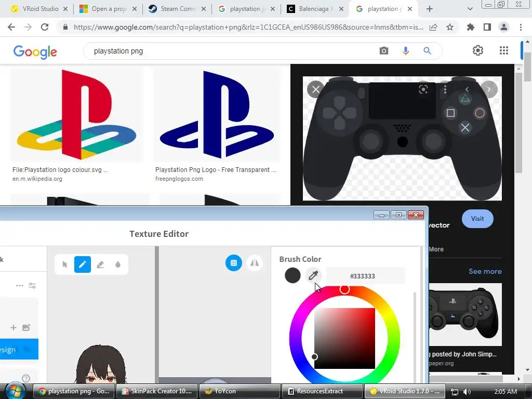Add a new layer with plus icon
The image size is (532, 399).
tap(13, 327)
